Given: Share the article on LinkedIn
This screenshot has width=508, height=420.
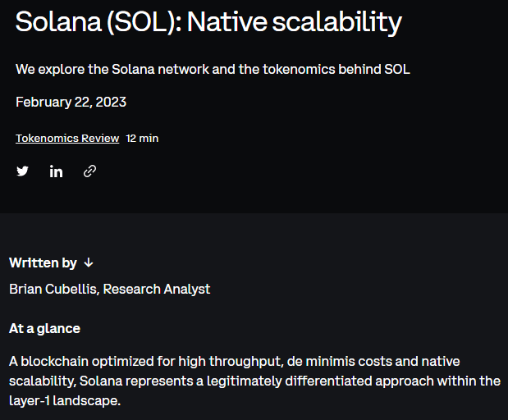Looking at the screenshot, I should (56, 171).
